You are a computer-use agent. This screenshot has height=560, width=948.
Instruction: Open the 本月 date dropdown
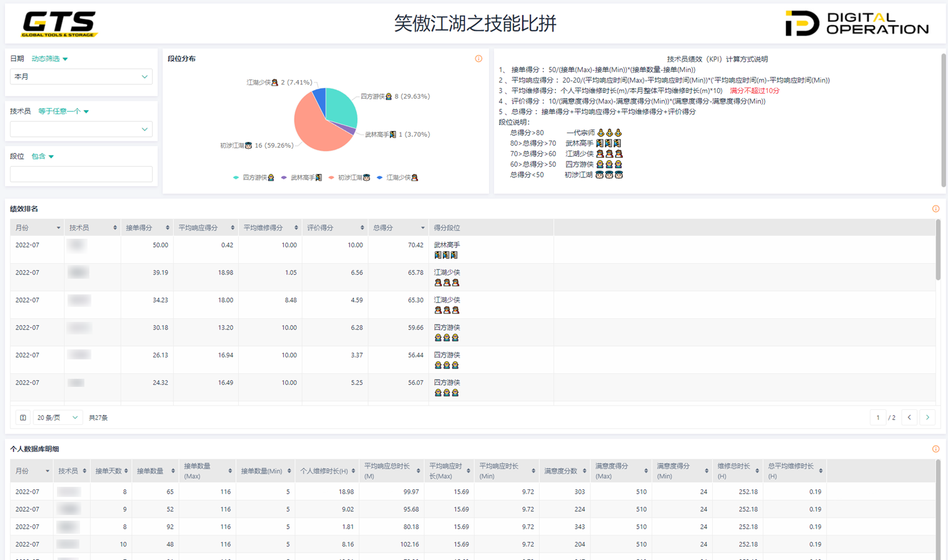click(x=81, y=77)
